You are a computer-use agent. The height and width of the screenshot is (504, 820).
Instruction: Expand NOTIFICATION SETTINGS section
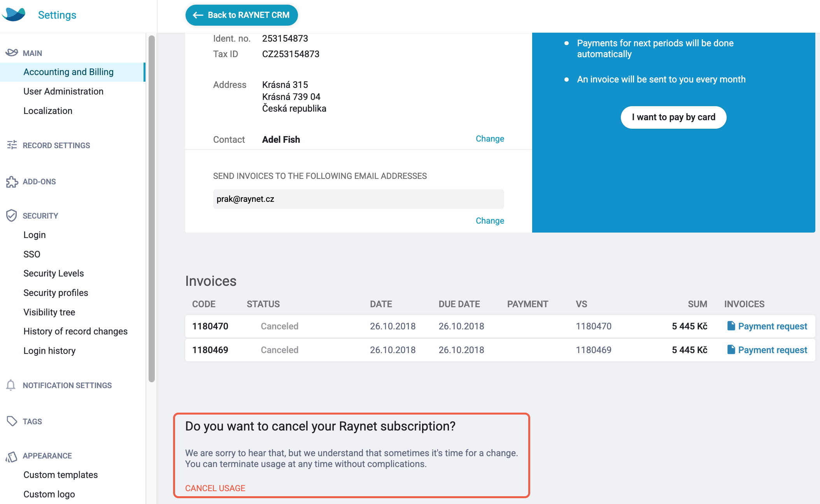coord(67,385)
